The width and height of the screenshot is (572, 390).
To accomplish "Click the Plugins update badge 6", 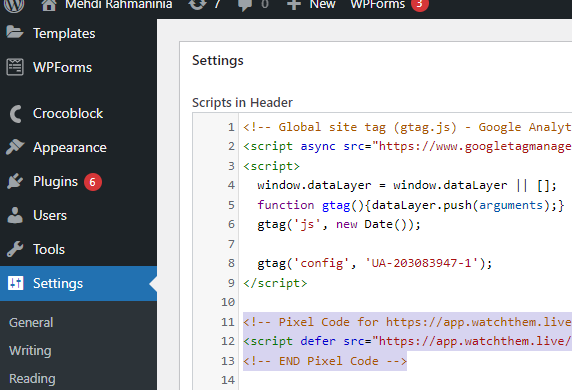I will coord(93,182).
